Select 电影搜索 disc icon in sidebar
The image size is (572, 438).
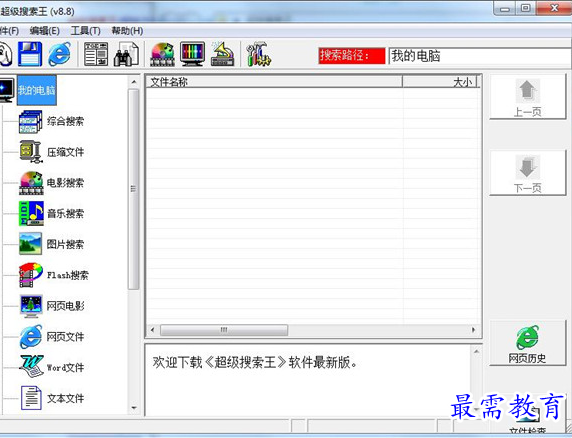[x=31, y=183]
